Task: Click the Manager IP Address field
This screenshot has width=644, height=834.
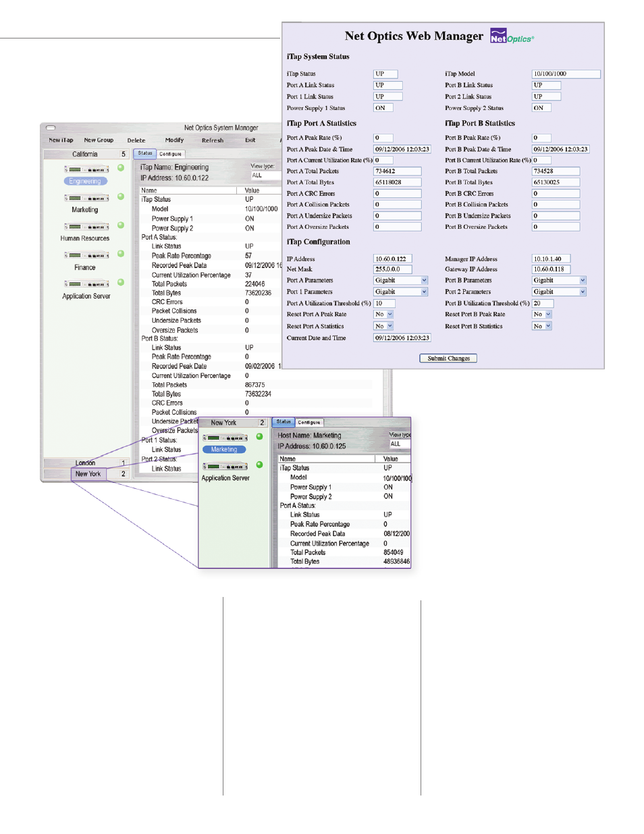Action: coord(551,259)
